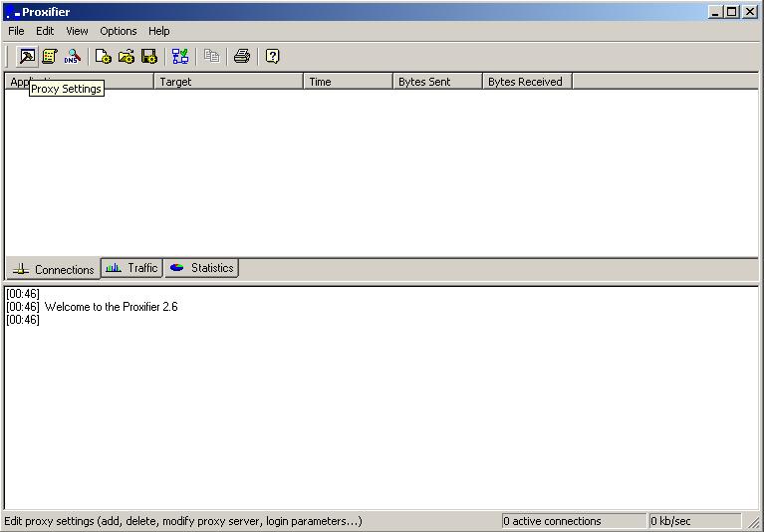Click the window resize grip corner

coord(753,522)
